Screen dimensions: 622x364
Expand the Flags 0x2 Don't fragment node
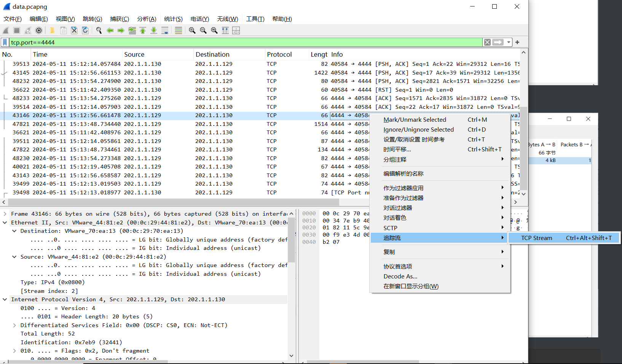pyautogui.click(x=14, y=351)
